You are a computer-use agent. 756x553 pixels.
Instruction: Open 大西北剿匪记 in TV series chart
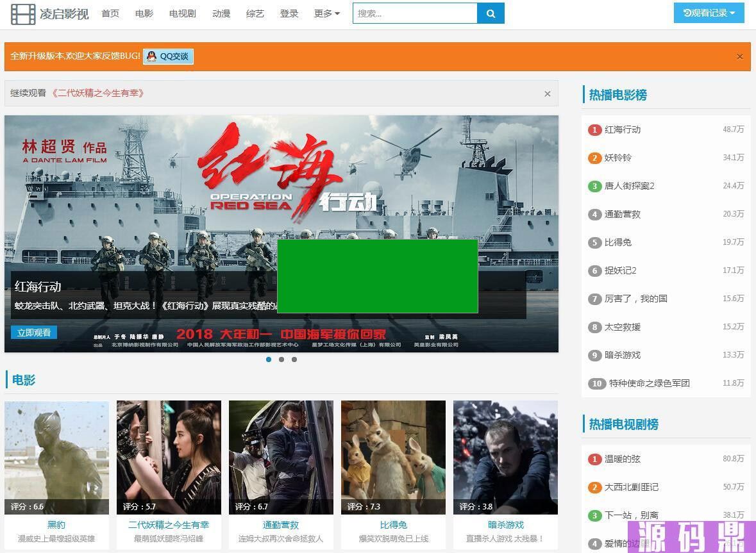pos(631,487)
